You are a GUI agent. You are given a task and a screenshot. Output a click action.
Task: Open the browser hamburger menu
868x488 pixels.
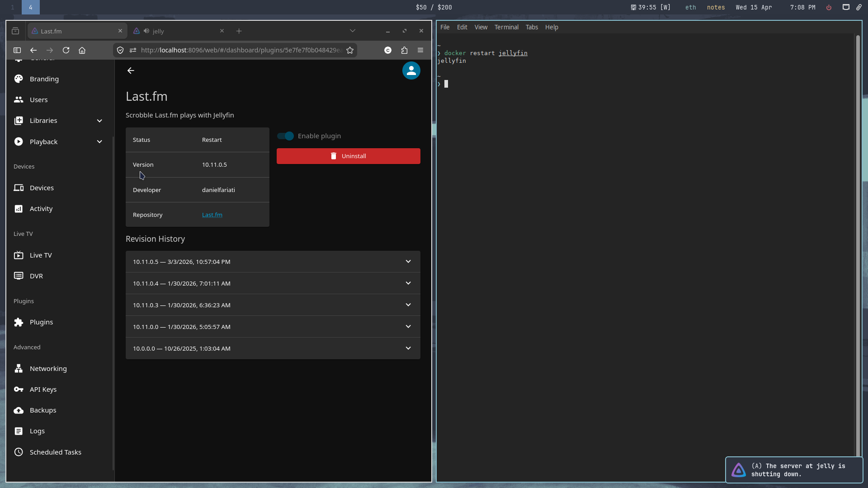[x=420, y=50]
